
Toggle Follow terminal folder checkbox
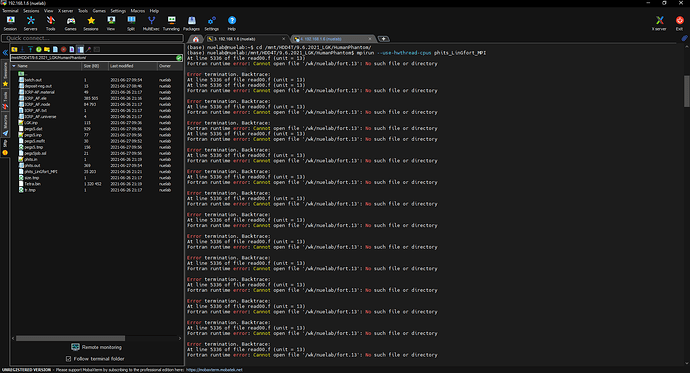tap(69, 359)
